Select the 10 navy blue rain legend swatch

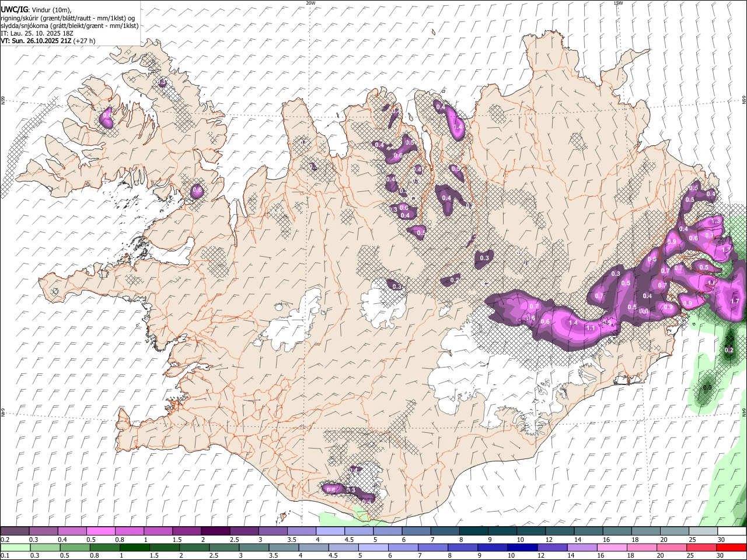[x=523, y=547]
